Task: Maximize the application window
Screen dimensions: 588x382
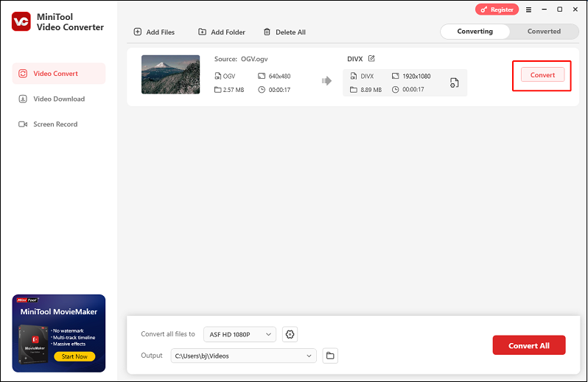Action: [x=559, y=10]
